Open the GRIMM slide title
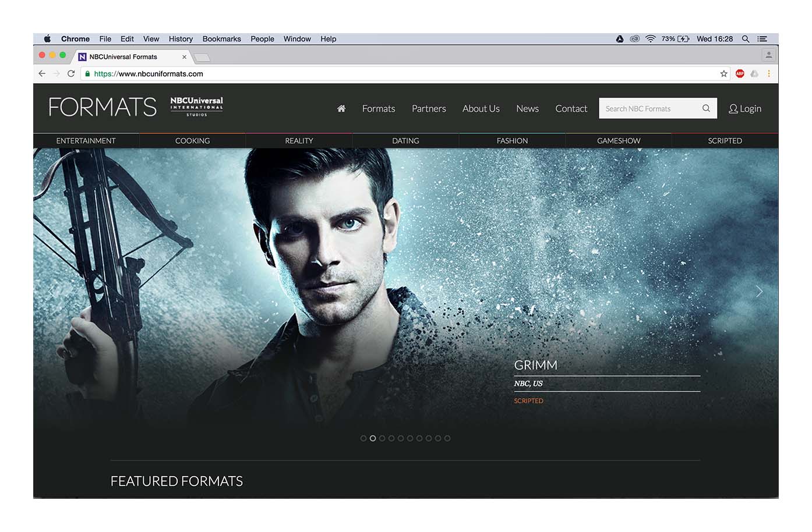812x532 pixels. pos(536,365)
